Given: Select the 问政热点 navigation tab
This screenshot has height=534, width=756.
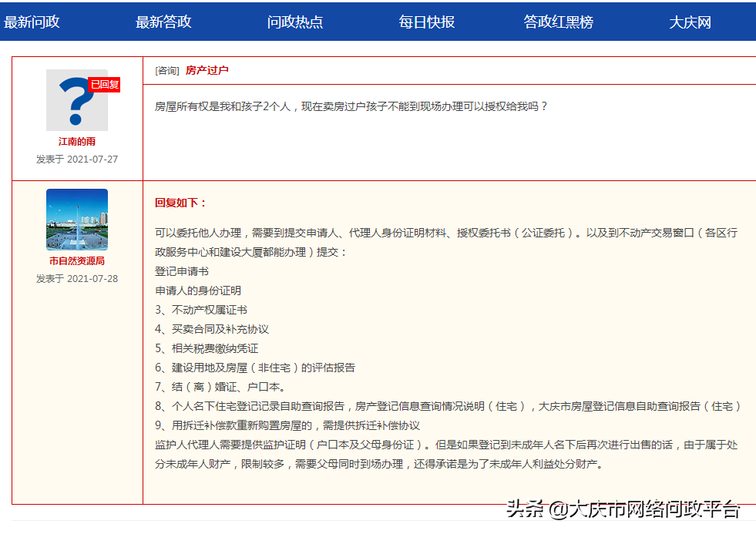Looking at the screenshot, I should coord(295,22).
